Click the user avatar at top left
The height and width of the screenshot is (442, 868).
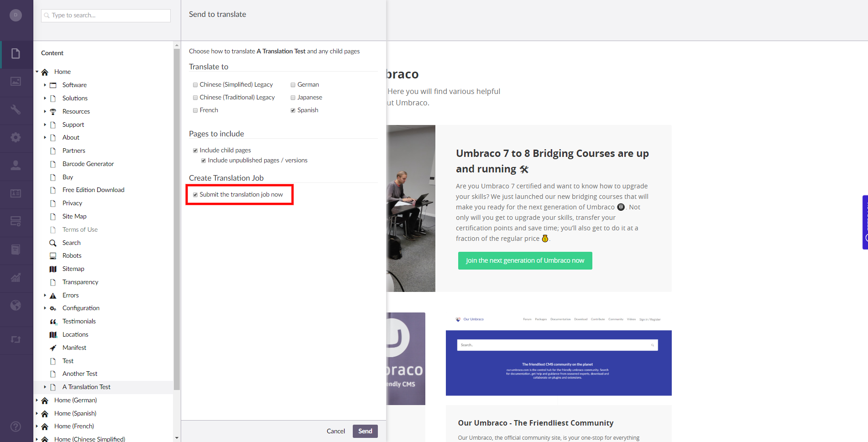(16, 15)
